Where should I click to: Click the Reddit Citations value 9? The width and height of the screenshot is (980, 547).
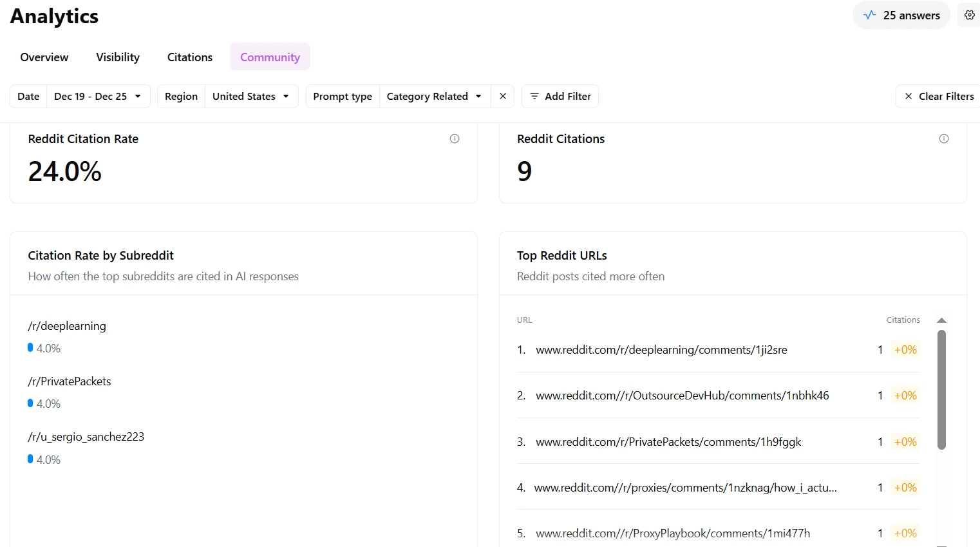(x=525, y=171)
